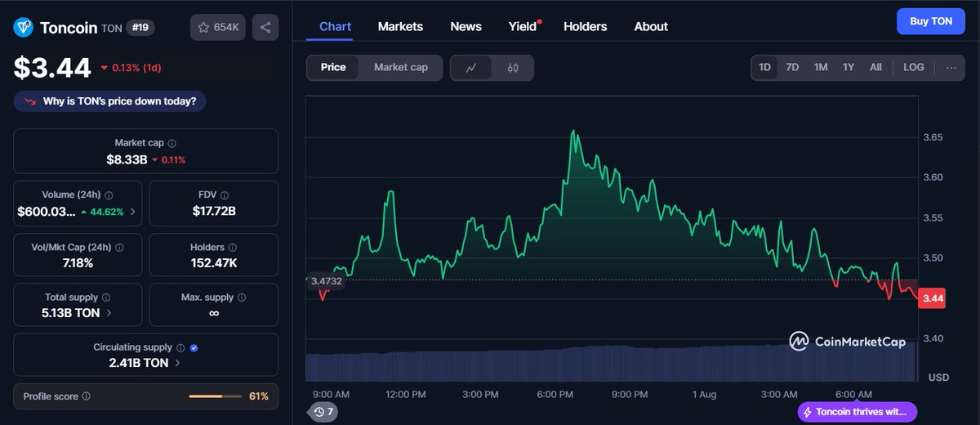Open chart more options ellipsis
The height and width of the screenshot is (425, 980).
(x=951, y=67)
